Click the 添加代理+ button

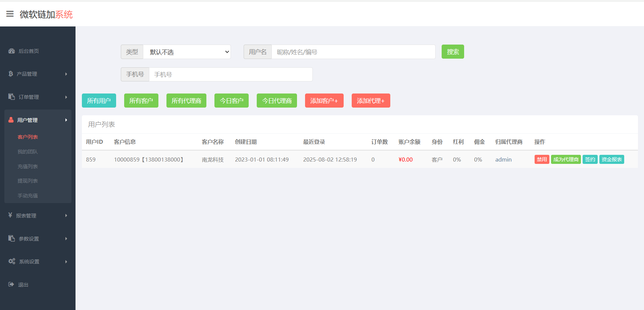click(x=371, y=101)
